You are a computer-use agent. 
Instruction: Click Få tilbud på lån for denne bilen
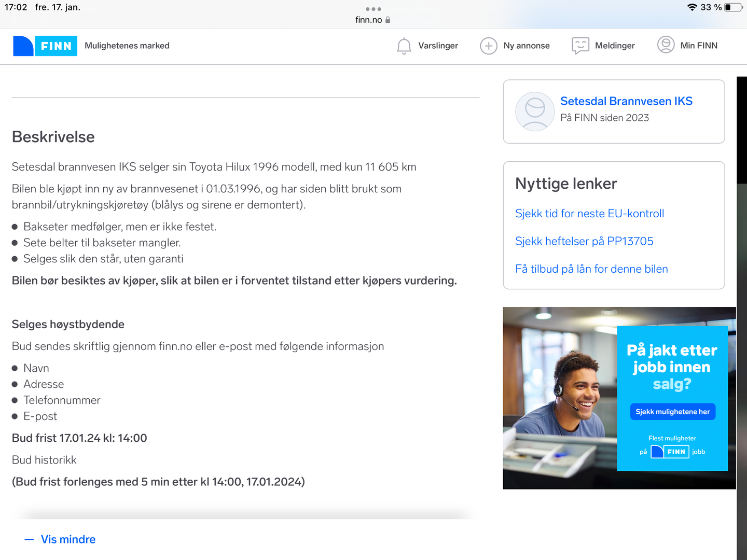(x=591, y=269)
